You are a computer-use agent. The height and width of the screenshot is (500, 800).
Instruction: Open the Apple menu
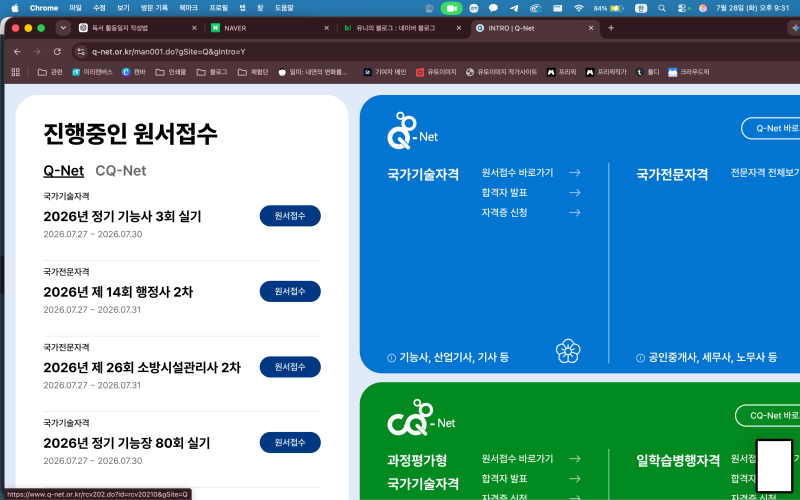pos(15,8)
